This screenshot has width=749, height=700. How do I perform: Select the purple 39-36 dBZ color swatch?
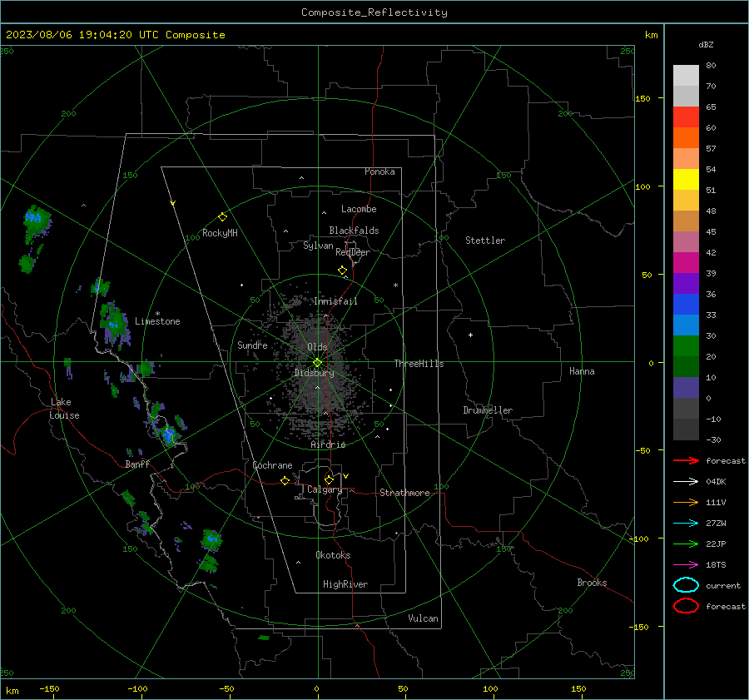(686, 283)
